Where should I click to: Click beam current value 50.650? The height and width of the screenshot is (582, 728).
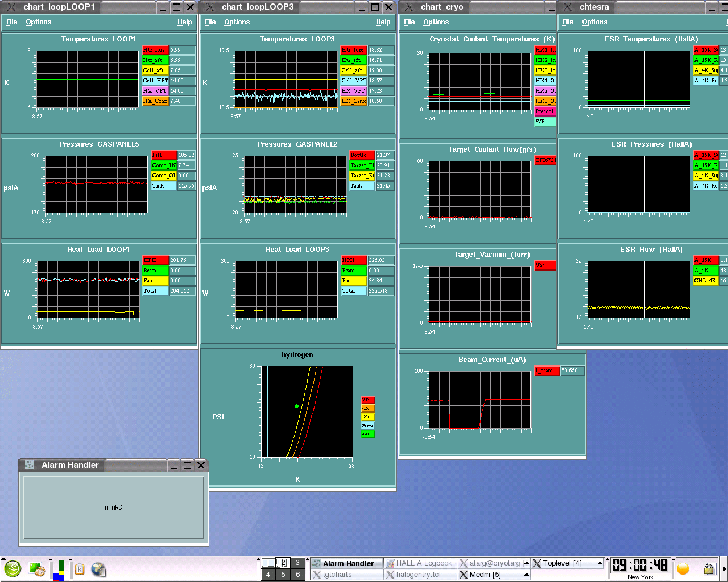tap(572, 371)
